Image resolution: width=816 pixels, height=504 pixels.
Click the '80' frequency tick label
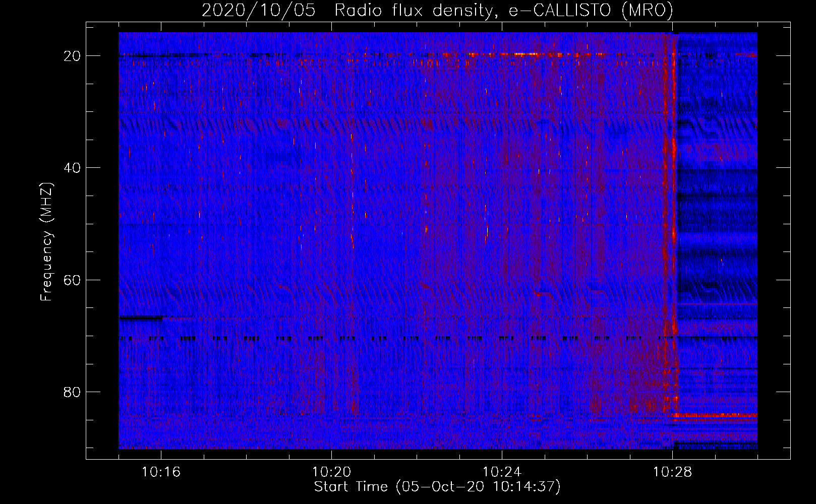(x=72, y=392)
